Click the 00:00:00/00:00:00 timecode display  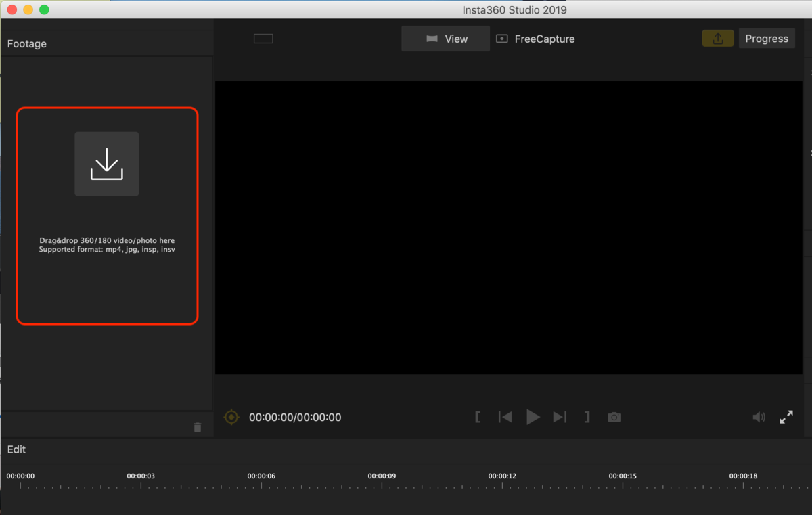[x=295, y=418]
